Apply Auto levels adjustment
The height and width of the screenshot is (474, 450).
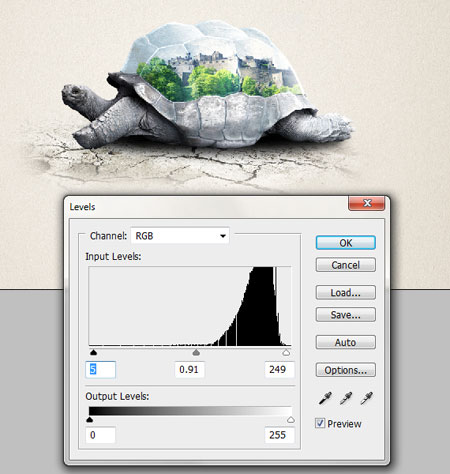(x=346, y=342)
